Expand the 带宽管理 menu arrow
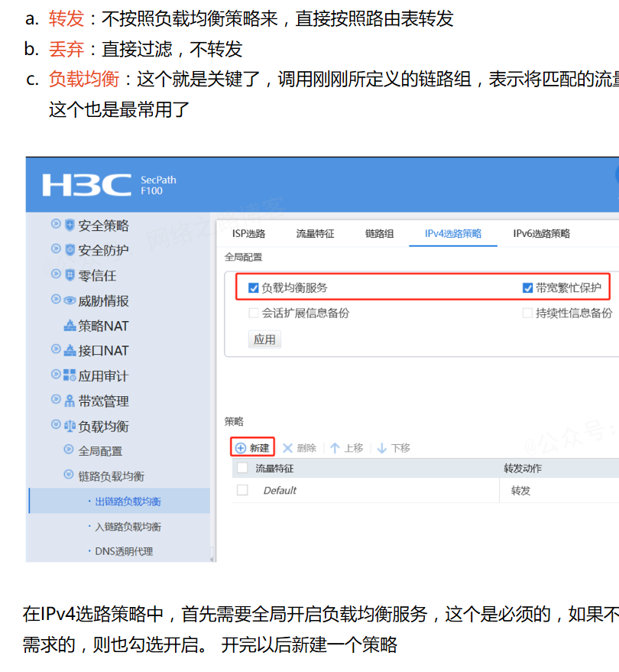 [x=56, y=399]
